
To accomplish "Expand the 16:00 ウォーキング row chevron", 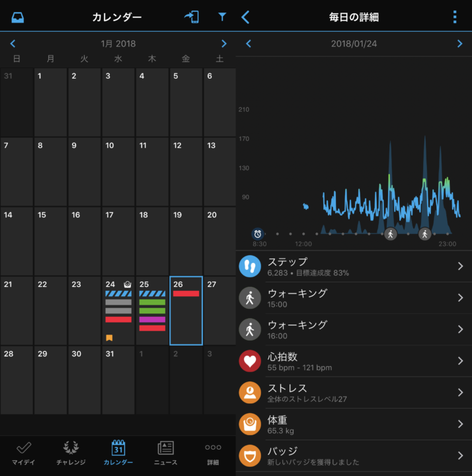I will 461,329.
